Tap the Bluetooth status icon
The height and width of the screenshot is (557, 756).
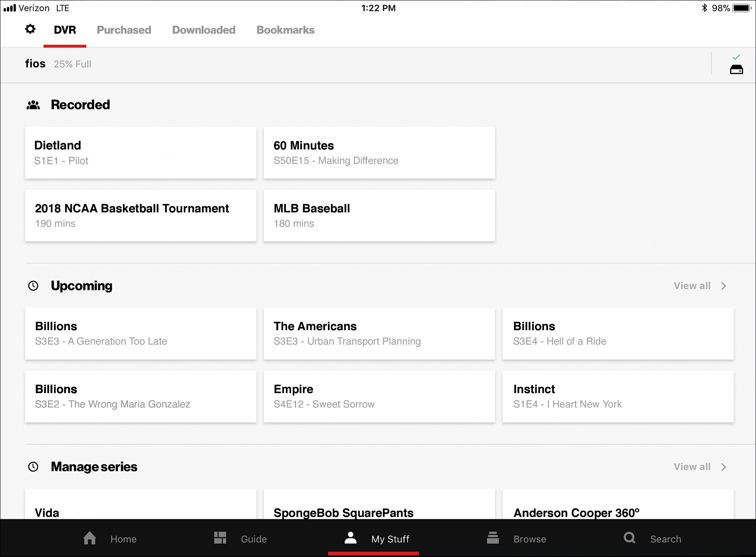coord(704,8)
